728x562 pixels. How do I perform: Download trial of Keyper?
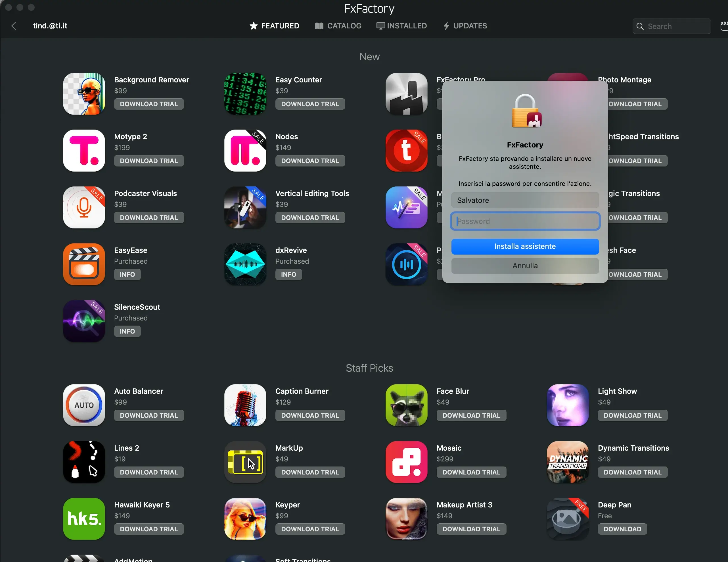click(x=310, y=529)
